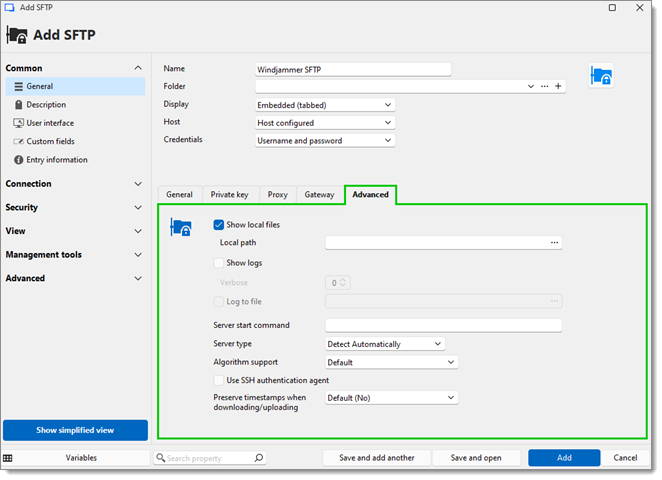Browse for Local path using ellipsis
The image size is (662, 480).
click(x=552, y=242)
